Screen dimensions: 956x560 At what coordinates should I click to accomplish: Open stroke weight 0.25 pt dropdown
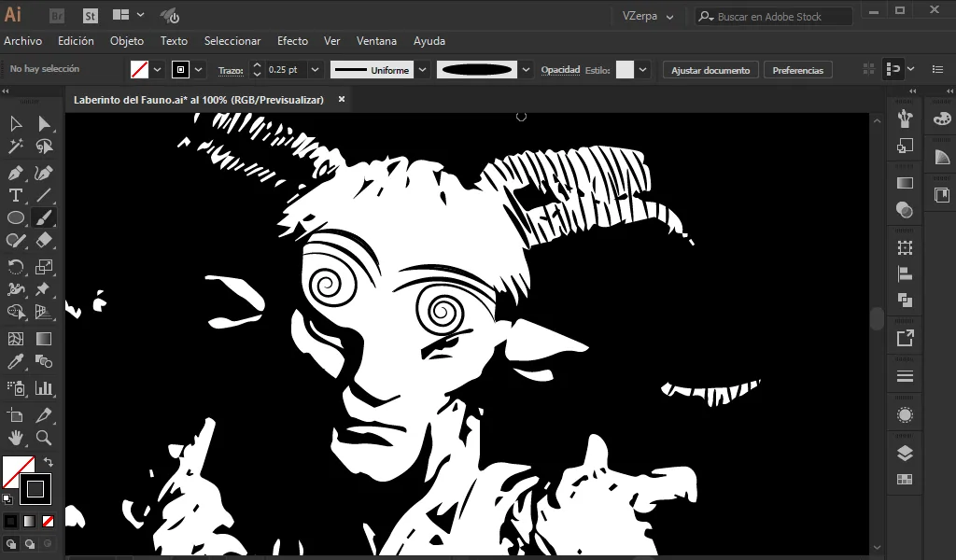tap(315, 69)
